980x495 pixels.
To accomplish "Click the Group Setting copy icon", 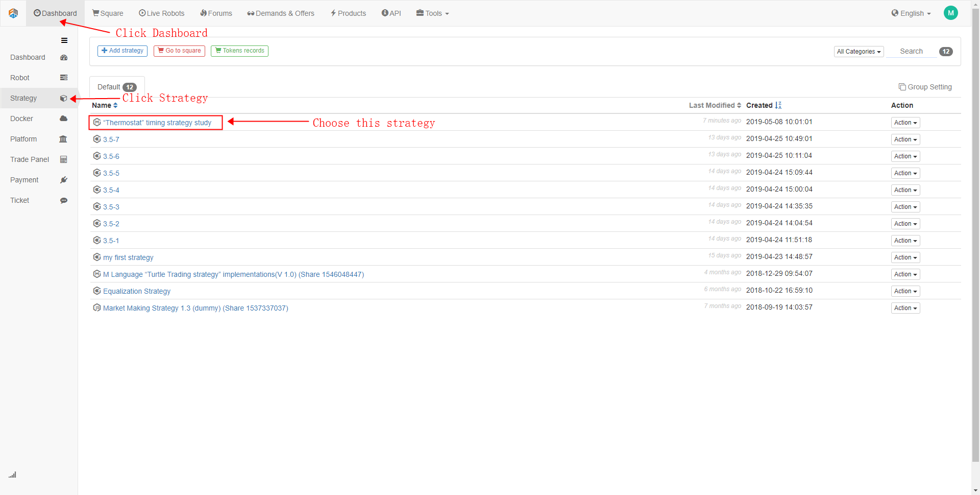I will point(902,87).
